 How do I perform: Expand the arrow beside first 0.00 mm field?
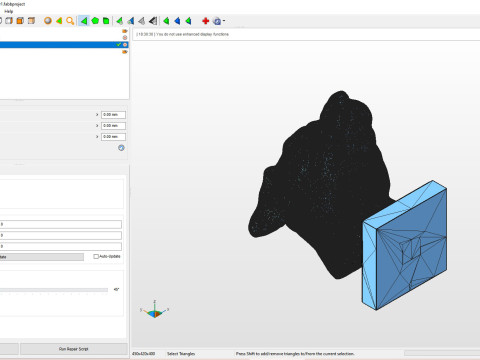97,115
